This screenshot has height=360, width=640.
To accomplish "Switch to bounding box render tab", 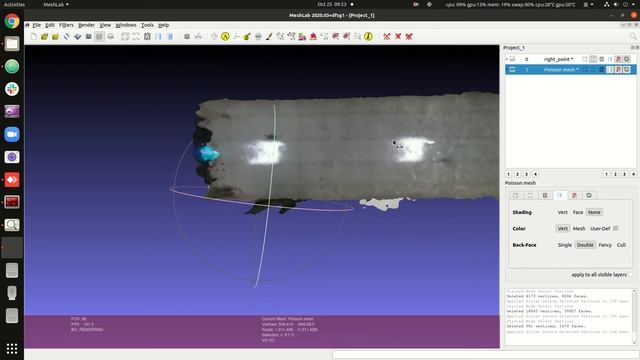I will coord(516,196).
